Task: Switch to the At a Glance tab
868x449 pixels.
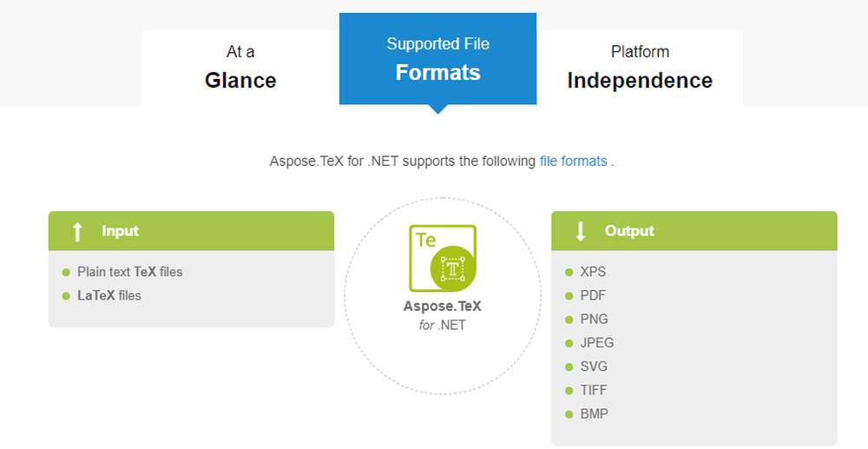Action: click(x=240, y=68)
